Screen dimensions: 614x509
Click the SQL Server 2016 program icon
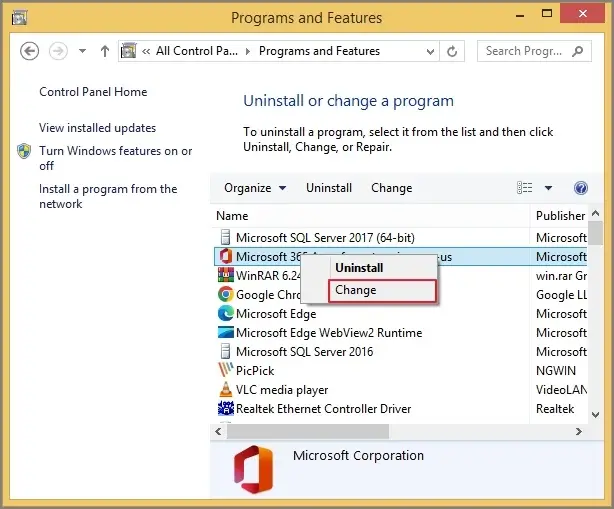225,351
